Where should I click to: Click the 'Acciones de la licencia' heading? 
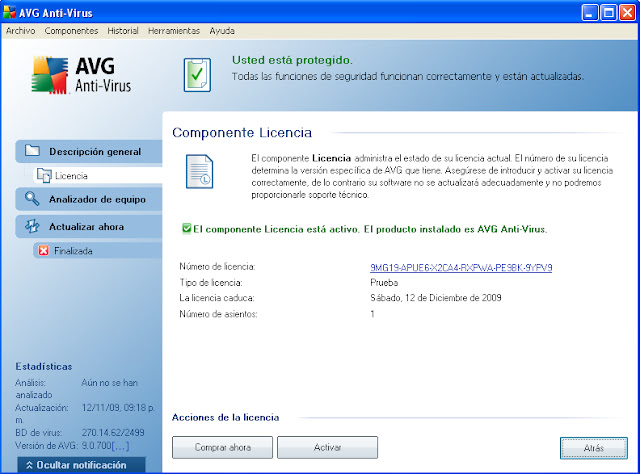226,417
